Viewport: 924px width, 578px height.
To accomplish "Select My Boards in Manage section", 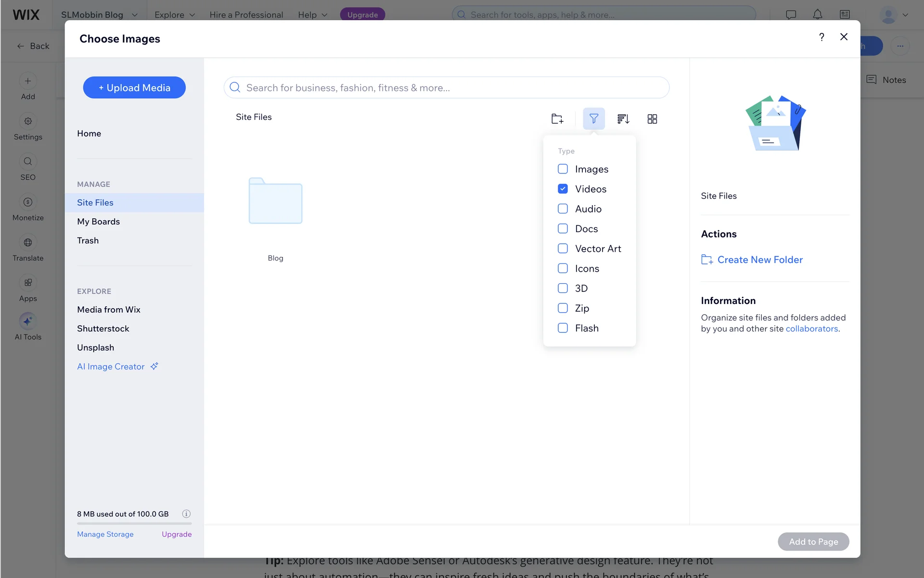I will pos(98,222).
